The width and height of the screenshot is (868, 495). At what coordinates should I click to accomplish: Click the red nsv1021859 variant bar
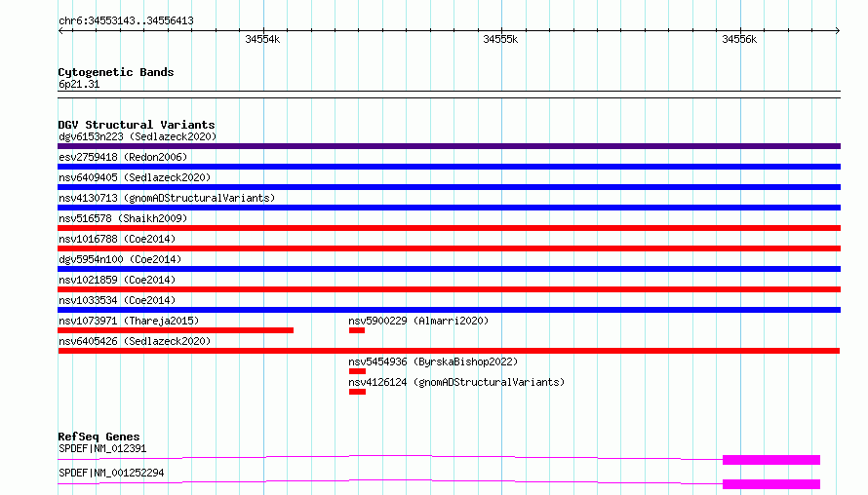point(449,289)
